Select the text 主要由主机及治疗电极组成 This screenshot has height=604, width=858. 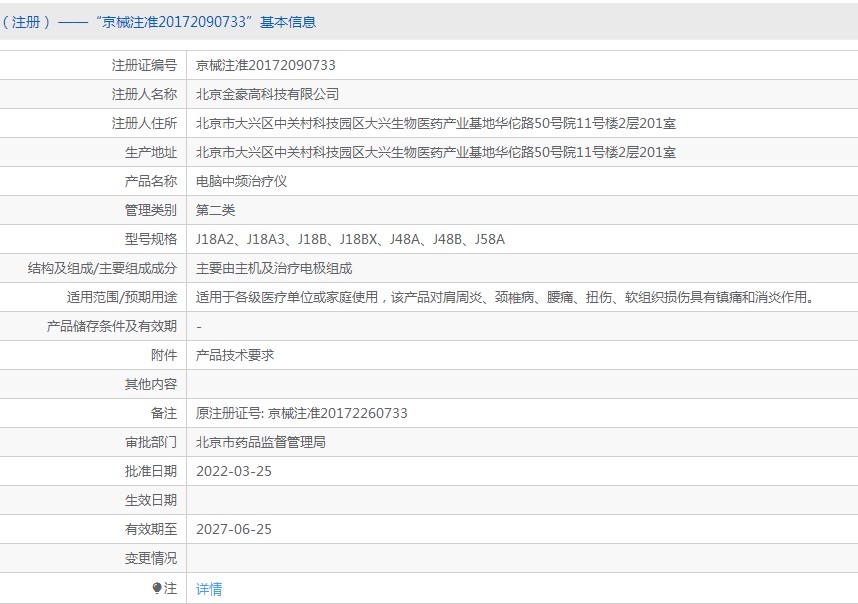click(274, 268)
